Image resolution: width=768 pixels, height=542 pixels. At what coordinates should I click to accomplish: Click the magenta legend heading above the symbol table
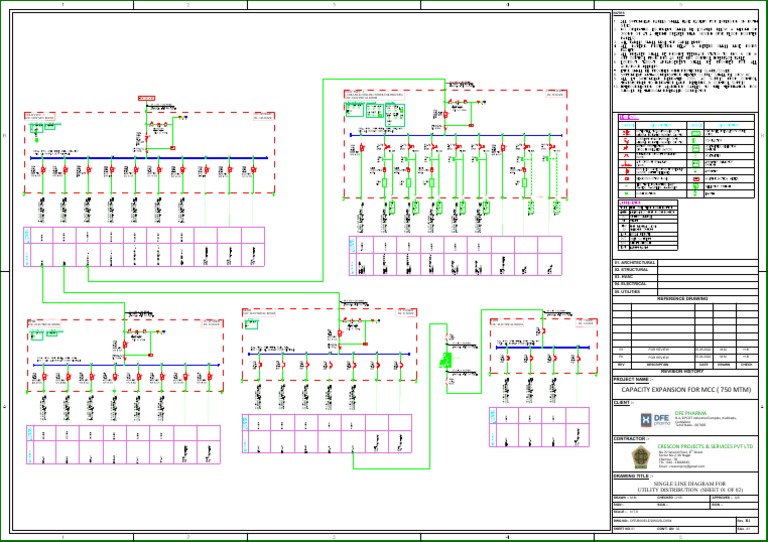tap(629, 118)
